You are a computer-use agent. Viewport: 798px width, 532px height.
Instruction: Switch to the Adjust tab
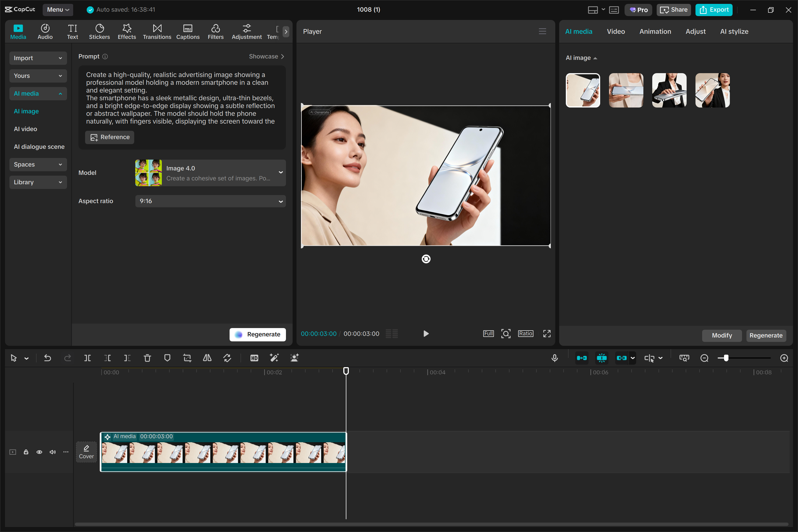[x=695, y=32]
